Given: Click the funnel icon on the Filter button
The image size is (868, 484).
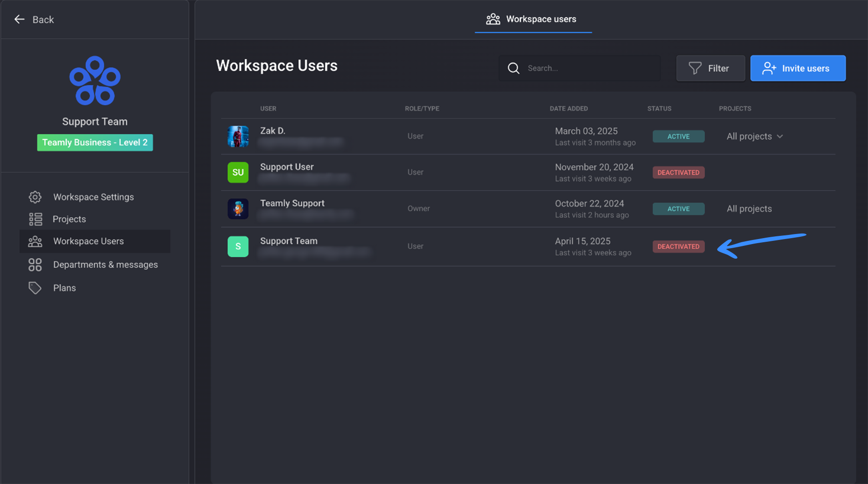Looking at the screenshot, I should pyautogui.click(x=695, y=68).
